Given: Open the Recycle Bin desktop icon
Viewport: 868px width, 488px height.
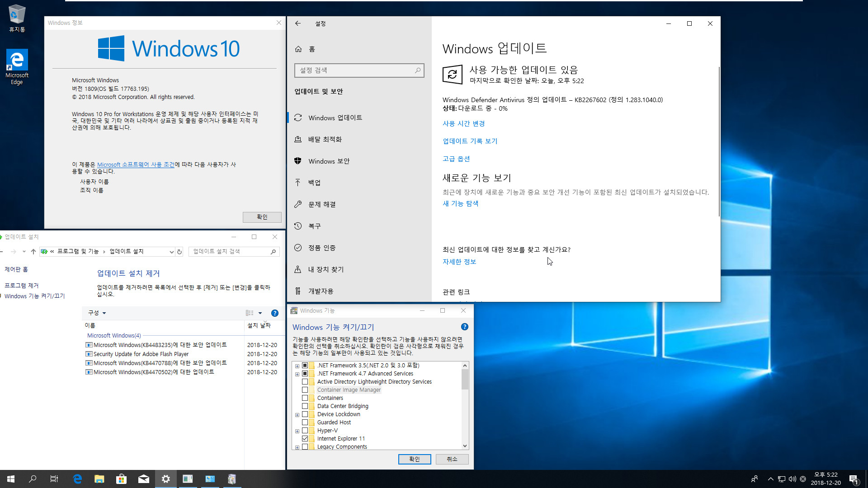Looking at the screenshot, I should [x=17, y=19].
